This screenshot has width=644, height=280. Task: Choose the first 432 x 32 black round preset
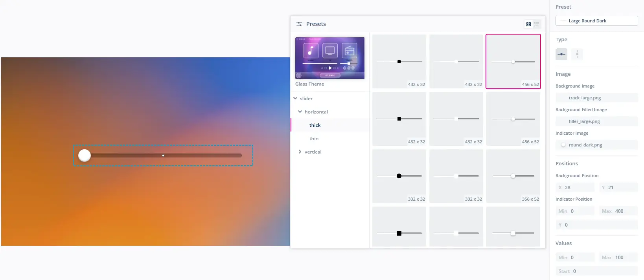point(399,61)
